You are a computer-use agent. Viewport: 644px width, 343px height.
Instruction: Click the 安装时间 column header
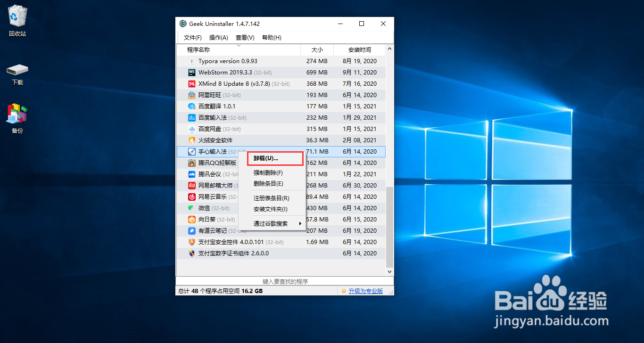coord(359,49)
